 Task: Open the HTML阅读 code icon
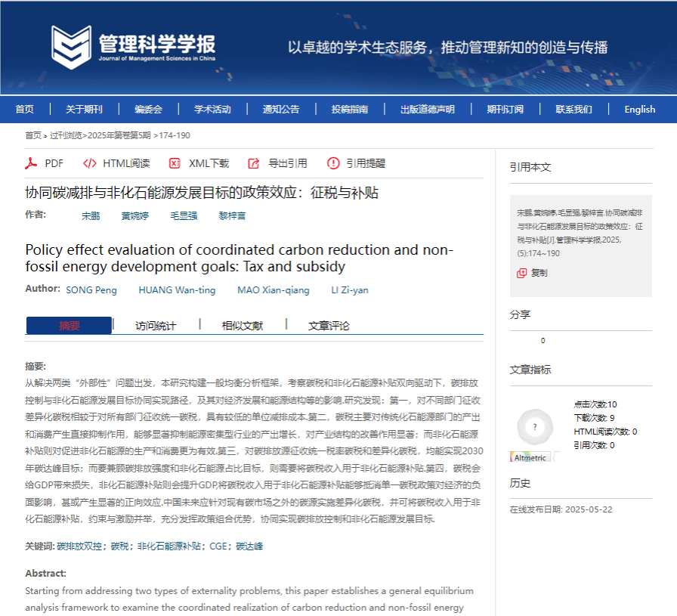point(90,163)
